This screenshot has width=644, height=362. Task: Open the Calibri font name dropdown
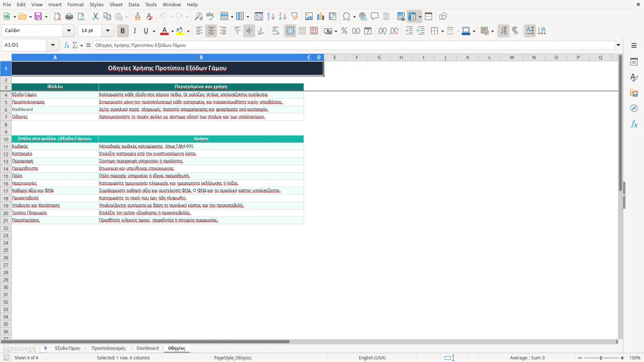coord(69,31)
